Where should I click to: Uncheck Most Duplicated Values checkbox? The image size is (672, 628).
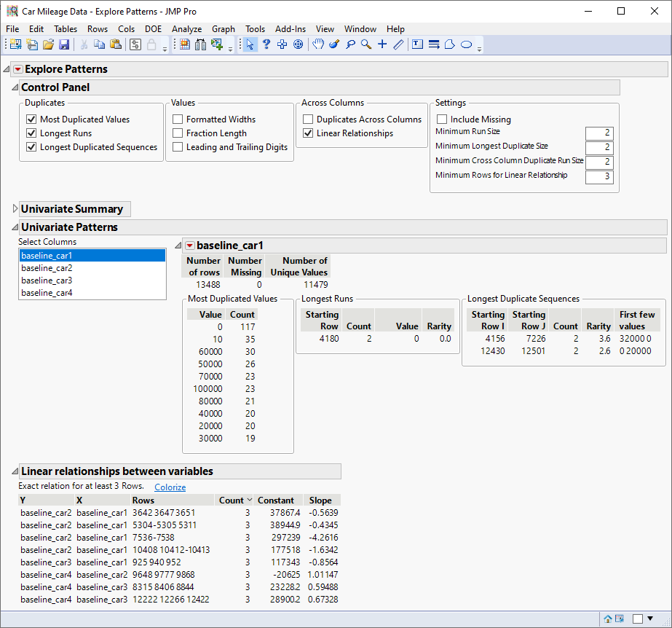pos(31,119)
